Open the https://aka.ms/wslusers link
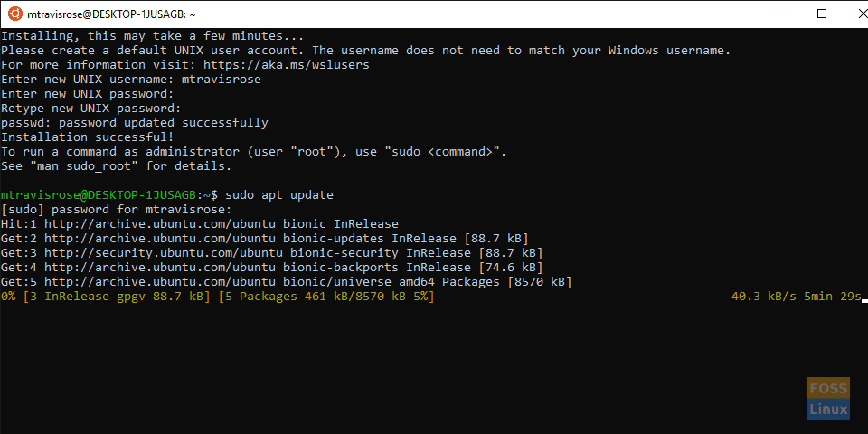 coord(287,65)
